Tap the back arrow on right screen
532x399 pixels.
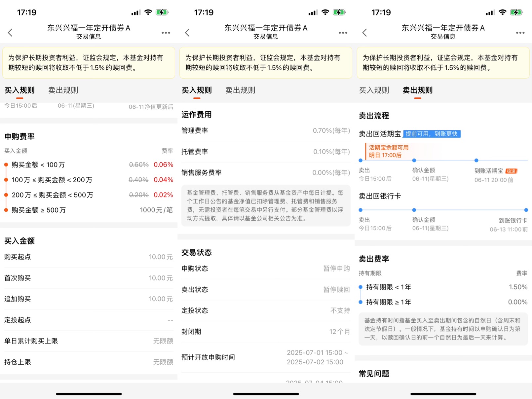click(x=364, y=32)
